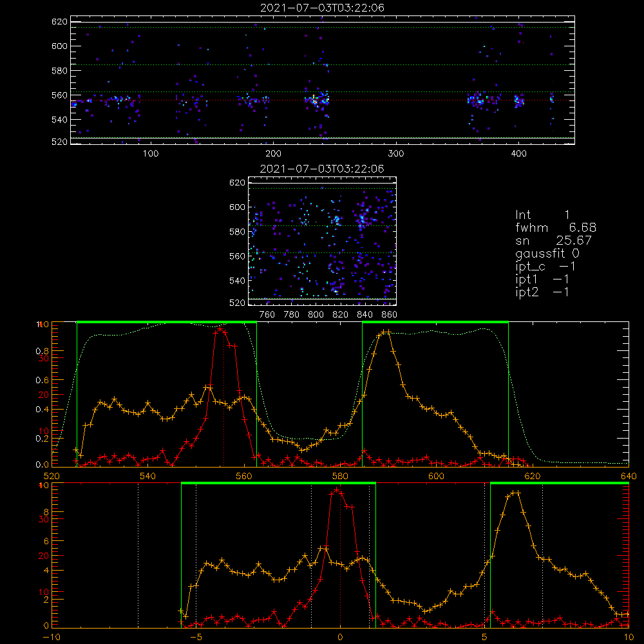The image size is (644, 644).
Task: Click x-axis label 300 on top image
Action: (x=396, y=154)
